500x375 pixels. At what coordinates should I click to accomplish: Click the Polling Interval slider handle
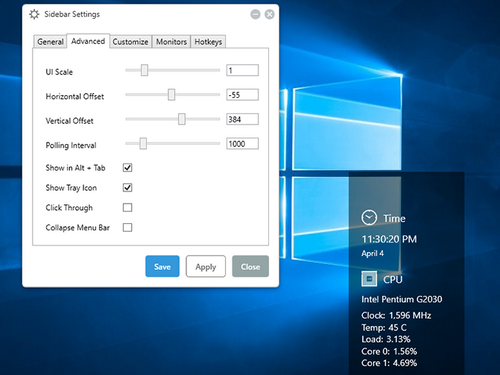tap(143, 144)
